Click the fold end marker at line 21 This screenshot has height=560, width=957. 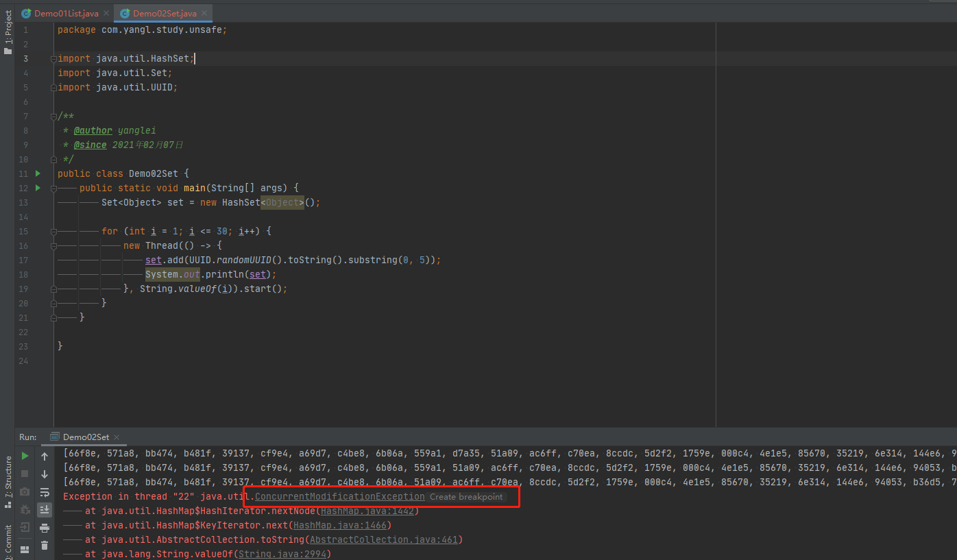[53, 317]
